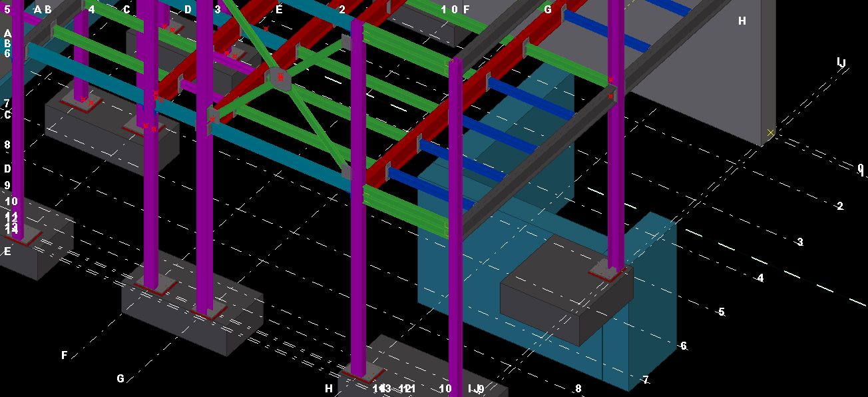This screenshot has width=868, height=397.
Task: Click grid label 7 below the teal block
Action: pyautogui.click(x=645, y=380)
